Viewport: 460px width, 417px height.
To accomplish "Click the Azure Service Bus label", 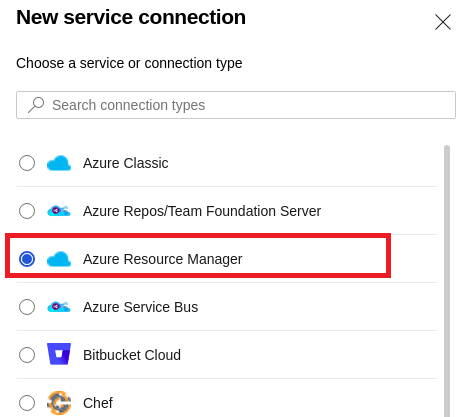I will click(140, 307).
